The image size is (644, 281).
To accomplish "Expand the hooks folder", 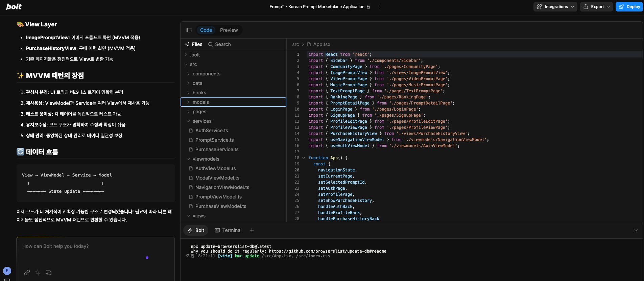I will 233,93.
